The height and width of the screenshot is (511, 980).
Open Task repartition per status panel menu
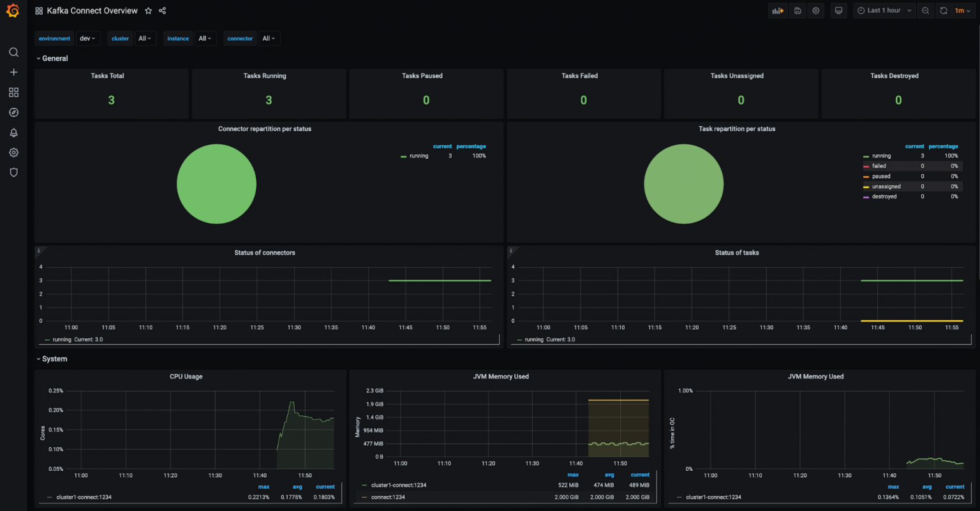click(737, 129)
